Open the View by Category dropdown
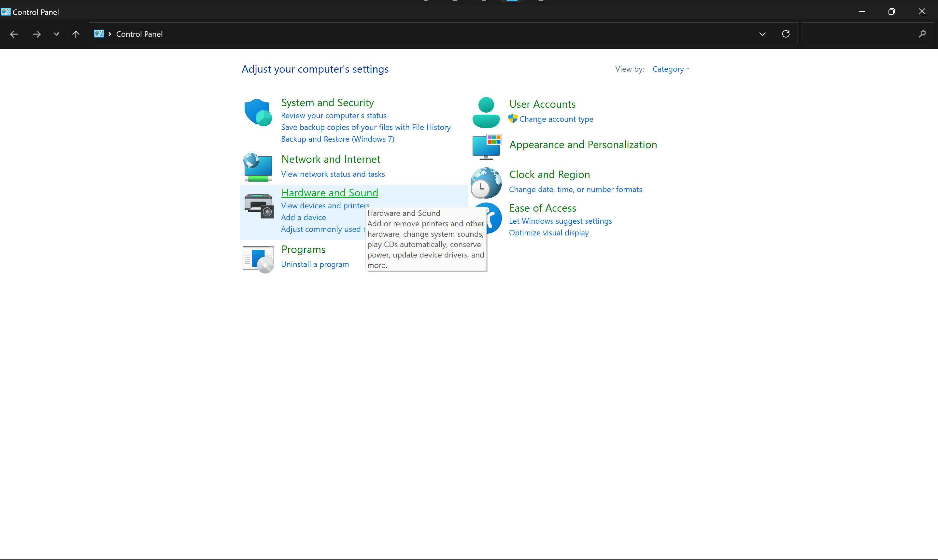The image size is (938, 560). (x=671, y=69)
